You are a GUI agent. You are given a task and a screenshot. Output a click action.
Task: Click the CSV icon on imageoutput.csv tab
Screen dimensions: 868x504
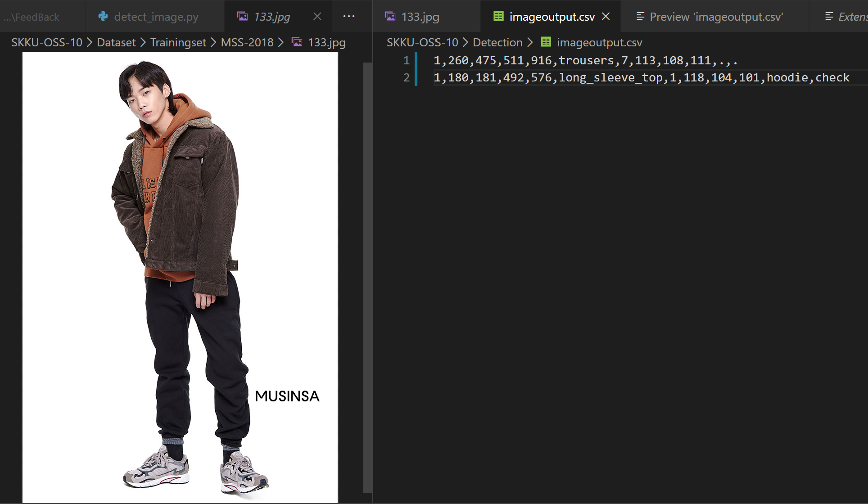[x=498, y=17]
